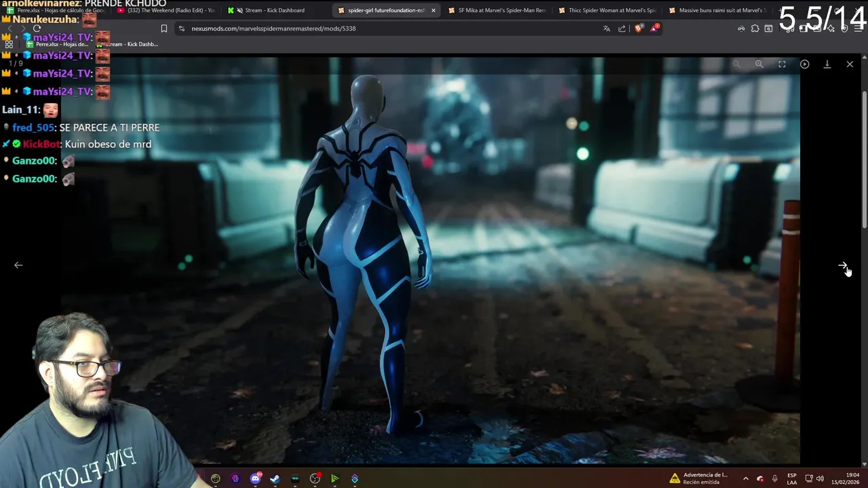Switch to The Weeknd (Radio Edit) YouTube tab
The height and width of the screenshot is (488, 868).
coord(166,10)
